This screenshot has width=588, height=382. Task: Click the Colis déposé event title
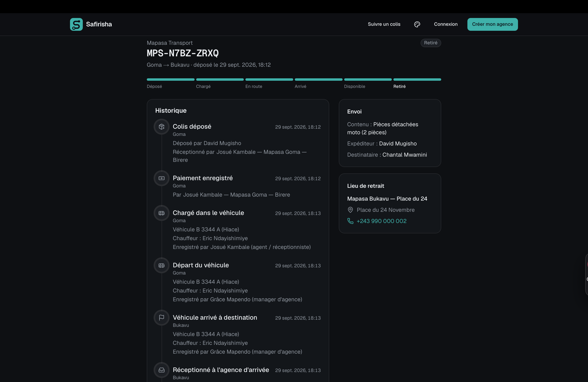point(192,126)
